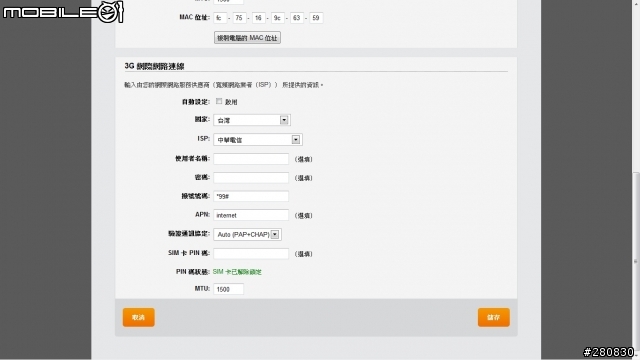Click the orange cancel button at bottom left

tap(139, 317)
